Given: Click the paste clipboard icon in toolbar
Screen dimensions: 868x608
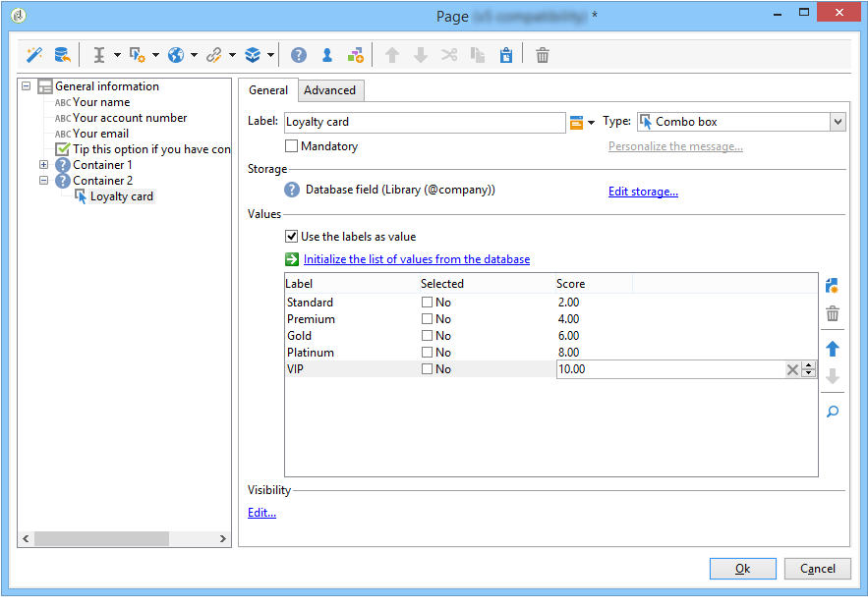Looking at the screenshot, I should coord(505,55).
